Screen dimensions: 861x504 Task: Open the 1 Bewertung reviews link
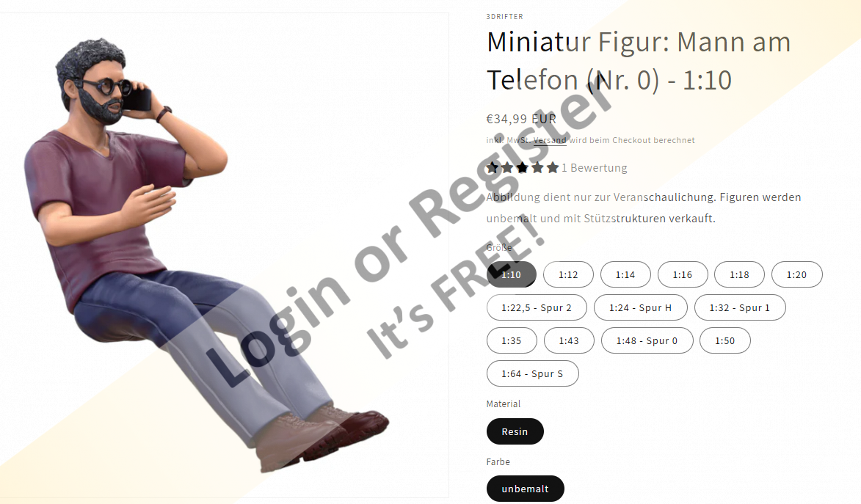tap(594, 167)
